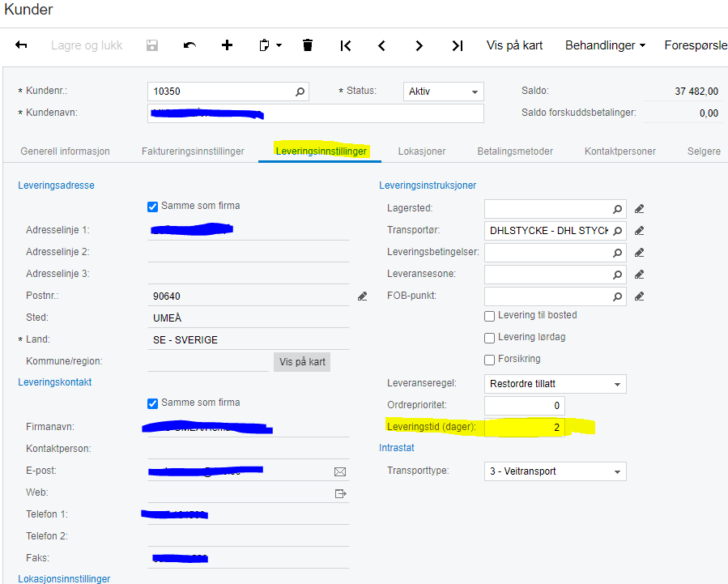Open the FOB-punkt lookup magnifier
Viewport: 728px width, 584px height.
click(617, 296)
